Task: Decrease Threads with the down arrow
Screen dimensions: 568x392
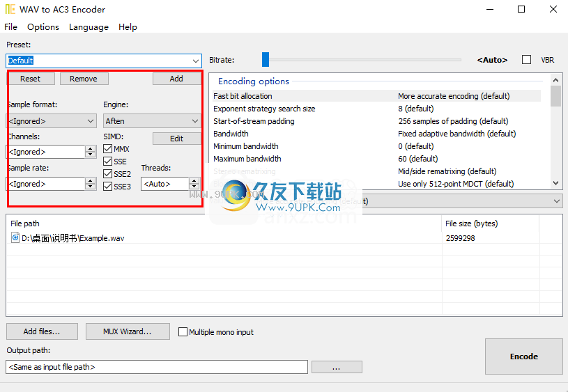Action: 194,187
